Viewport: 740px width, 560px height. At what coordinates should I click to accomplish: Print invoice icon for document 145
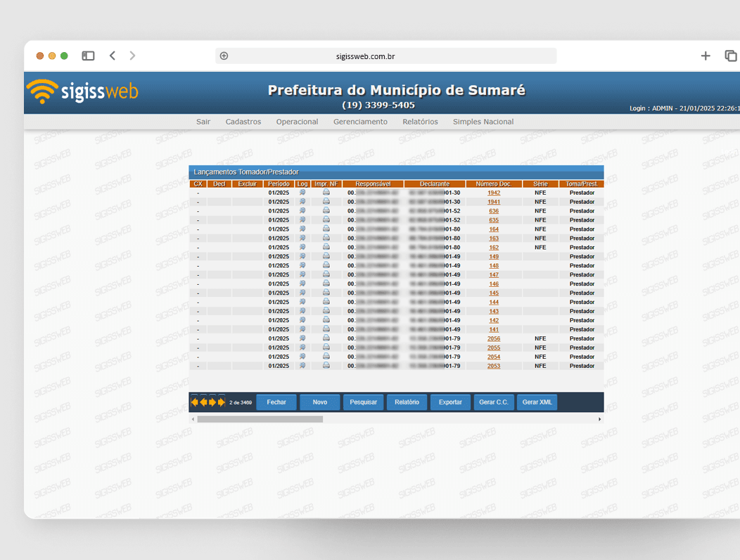click(326, 293)
